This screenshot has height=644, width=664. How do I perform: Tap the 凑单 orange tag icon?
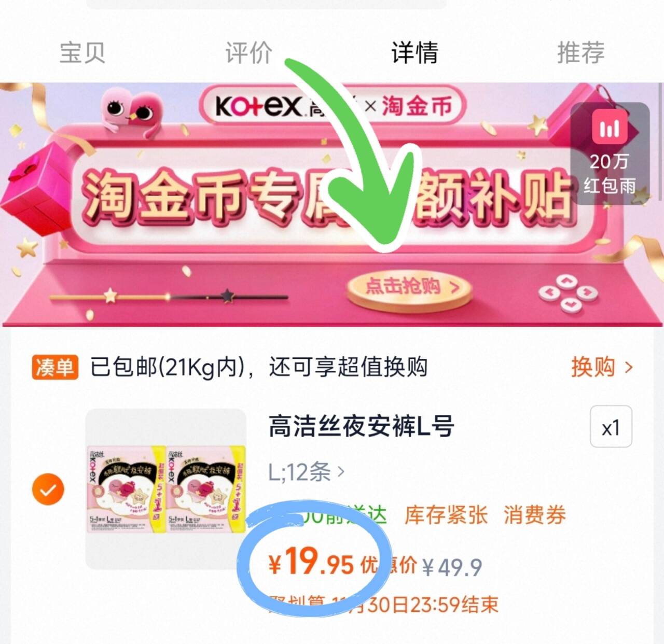click(x=55, y=367)
